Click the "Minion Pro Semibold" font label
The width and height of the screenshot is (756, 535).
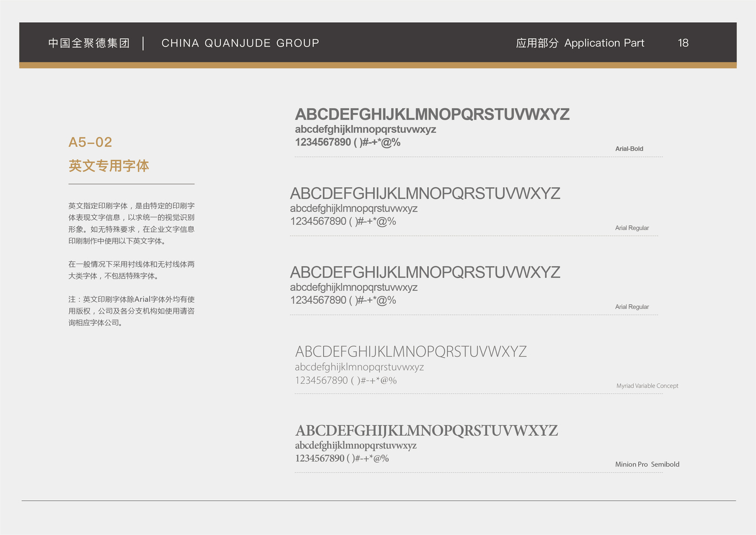[x=647, y=465]
